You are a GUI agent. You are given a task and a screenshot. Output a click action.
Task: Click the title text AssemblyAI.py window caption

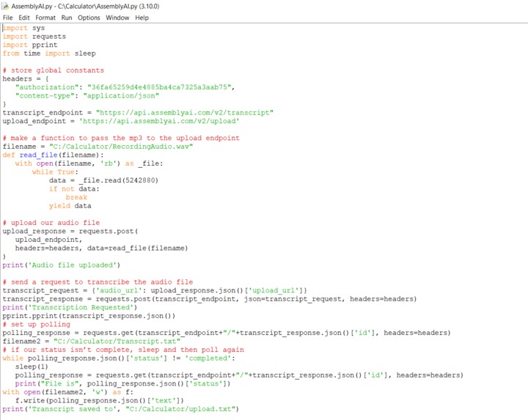tap(85, 7)
